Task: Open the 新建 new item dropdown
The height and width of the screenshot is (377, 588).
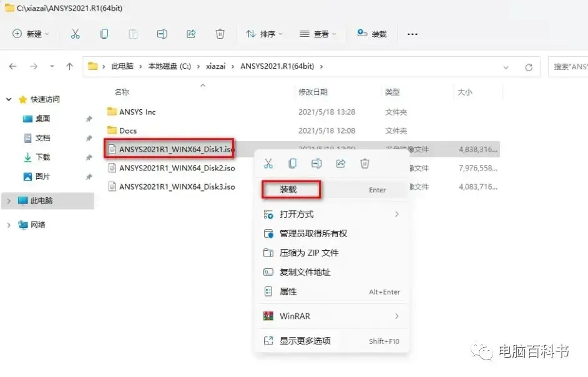Action: (31, 34)
